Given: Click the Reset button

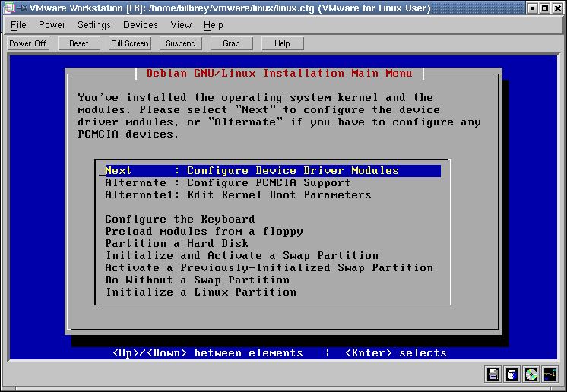Looking at the screenshot, I should click(79, 43).
